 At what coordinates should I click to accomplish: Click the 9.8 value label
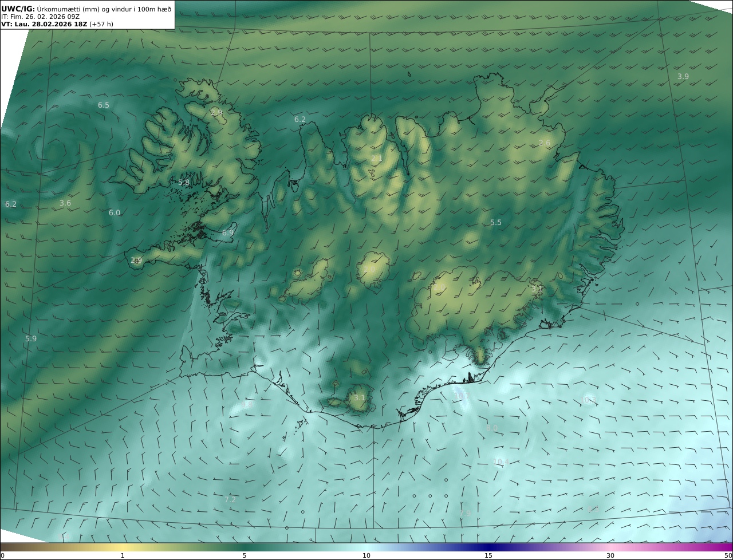click(x=247, y=404)
